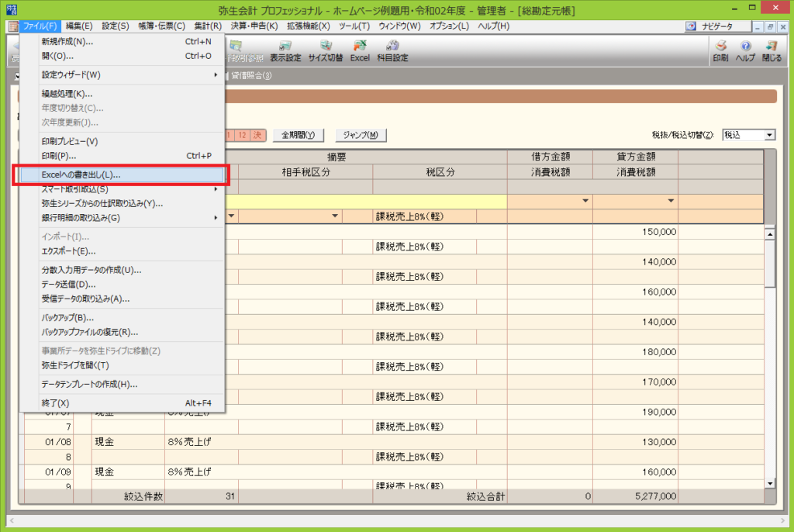The image size is (794, 532).
Task: Click the vertical scrollbar down arrow
Action: [x=770, y=483]
